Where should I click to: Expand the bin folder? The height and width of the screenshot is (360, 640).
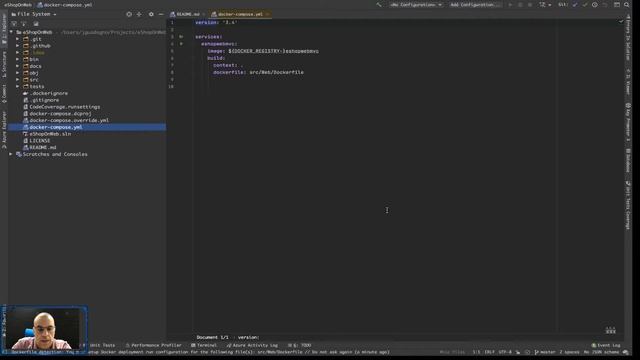coord(18,59)
